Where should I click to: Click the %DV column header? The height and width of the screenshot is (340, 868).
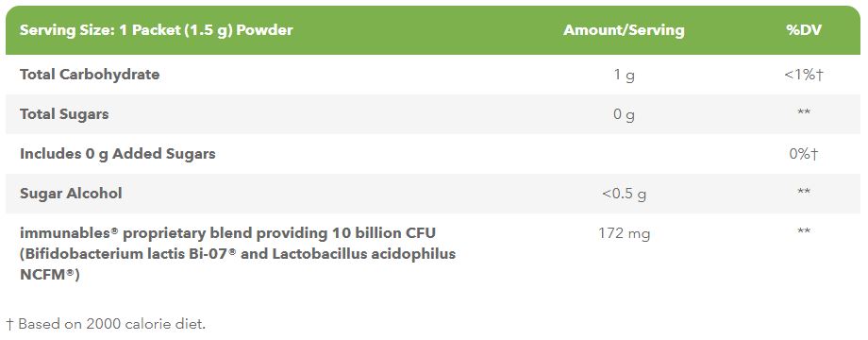[804, 30]
